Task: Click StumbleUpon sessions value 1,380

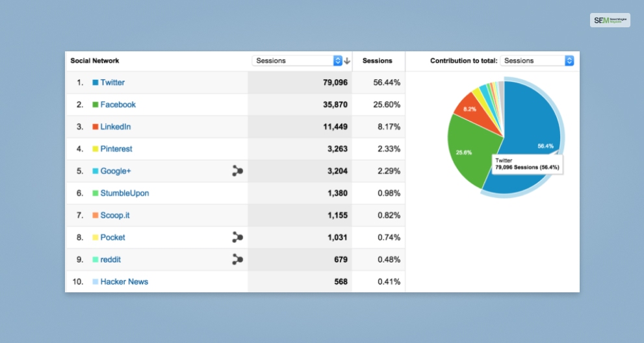Action: tap(337, 194)
